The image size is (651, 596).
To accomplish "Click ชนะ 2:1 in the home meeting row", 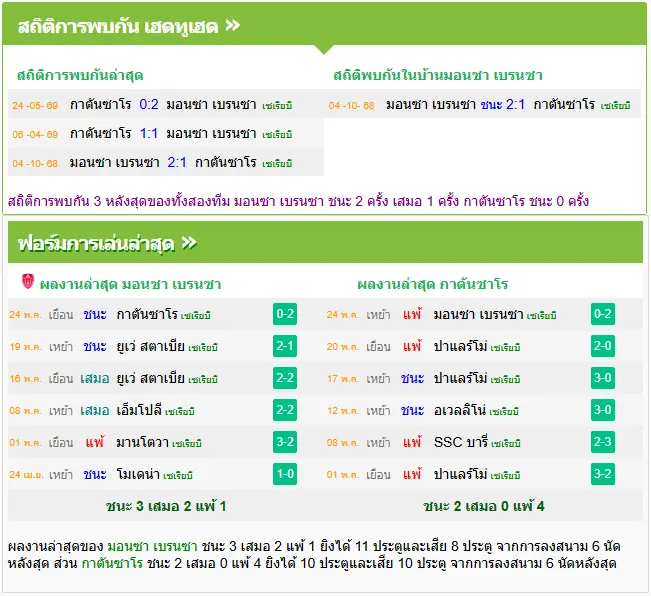I will click(503, 104).
